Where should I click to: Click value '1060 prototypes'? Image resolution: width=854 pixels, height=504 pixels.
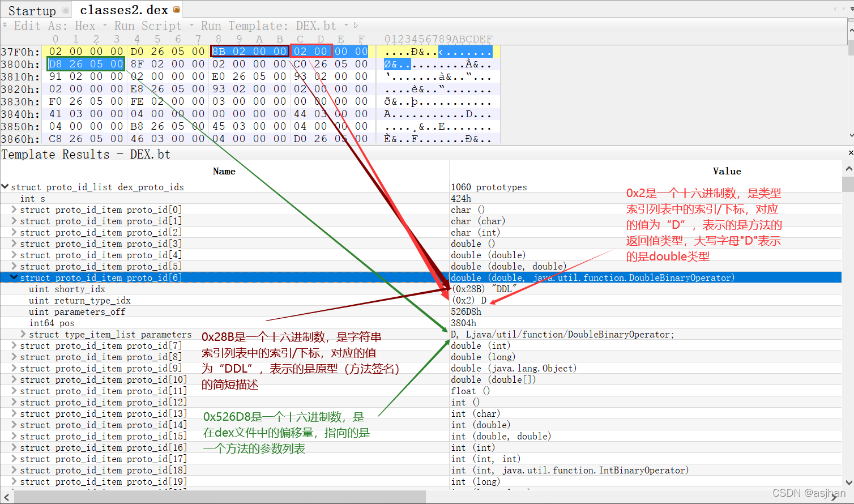tap(489, 187)
